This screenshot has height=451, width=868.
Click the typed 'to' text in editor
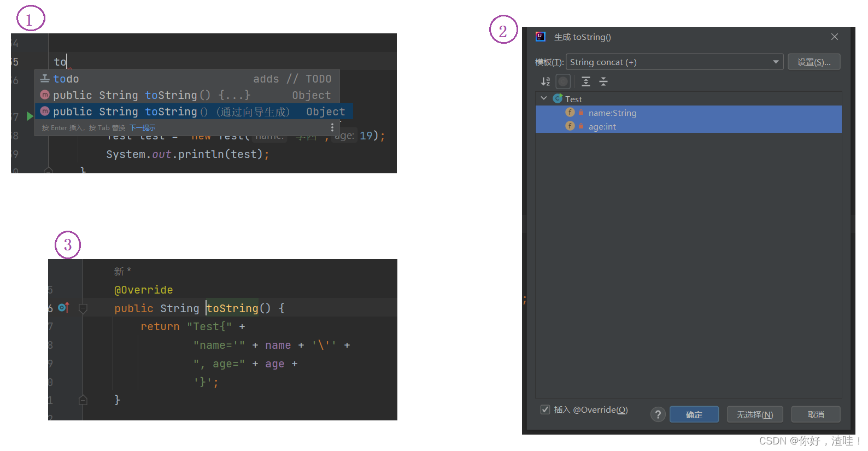(60, 62)
